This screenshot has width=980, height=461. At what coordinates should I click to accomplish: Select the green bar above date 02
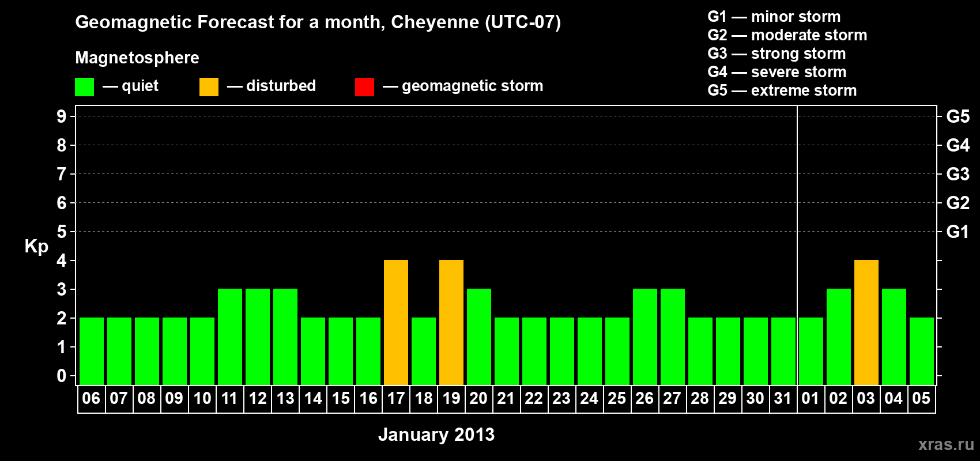[839, 337]
